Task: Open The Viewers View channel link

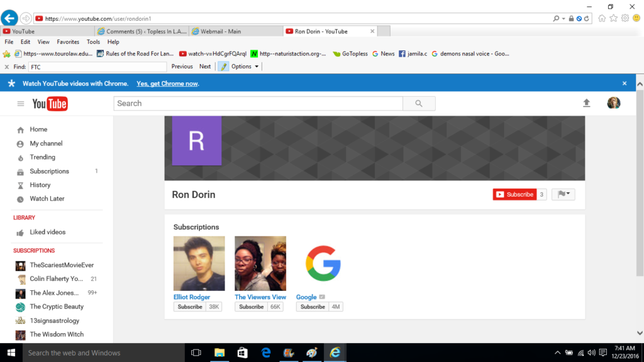Action: [260, 297]
